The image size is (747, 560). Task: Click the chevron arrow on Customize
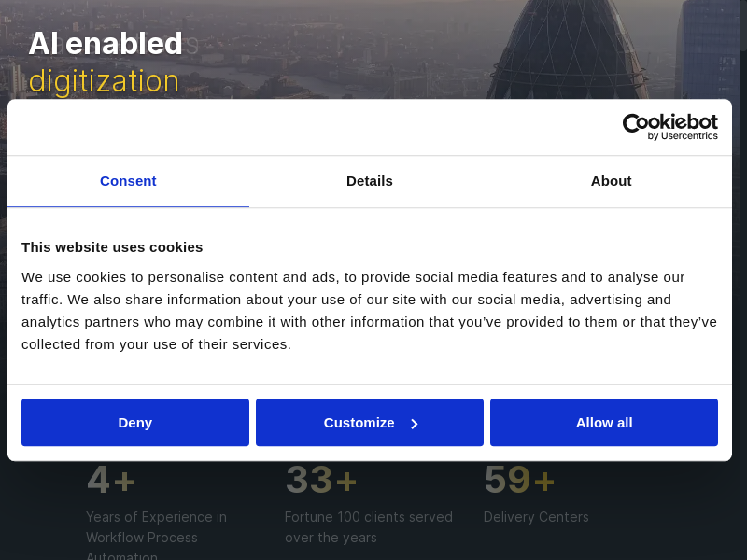(415, 424)
